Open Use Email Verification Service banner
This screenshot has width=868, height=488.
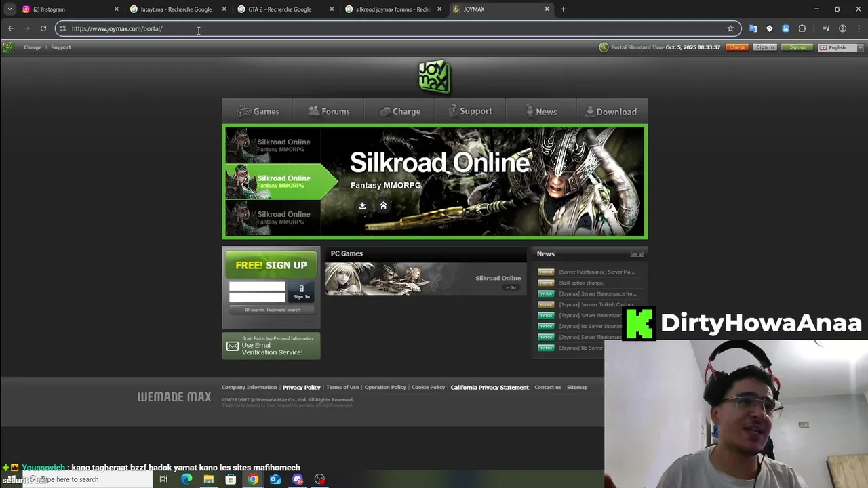coord(271,346)
